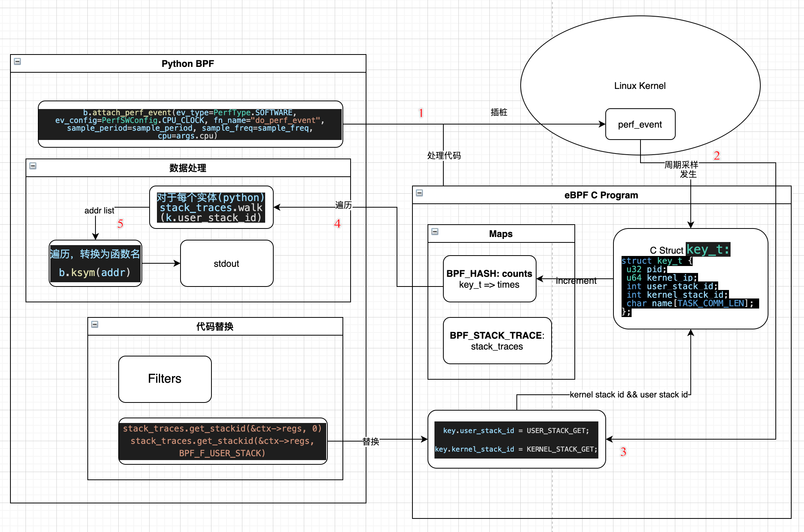This screenshot has height=532, width=804.
Task: Select the int user_stack_id struct line
Action: click(672, 286)
